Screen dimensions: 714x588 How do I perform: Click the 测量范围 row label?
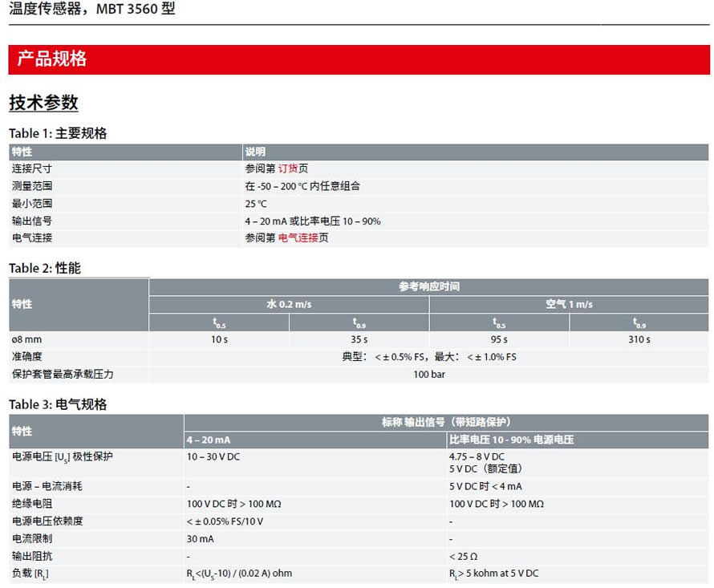click(32, 186)
